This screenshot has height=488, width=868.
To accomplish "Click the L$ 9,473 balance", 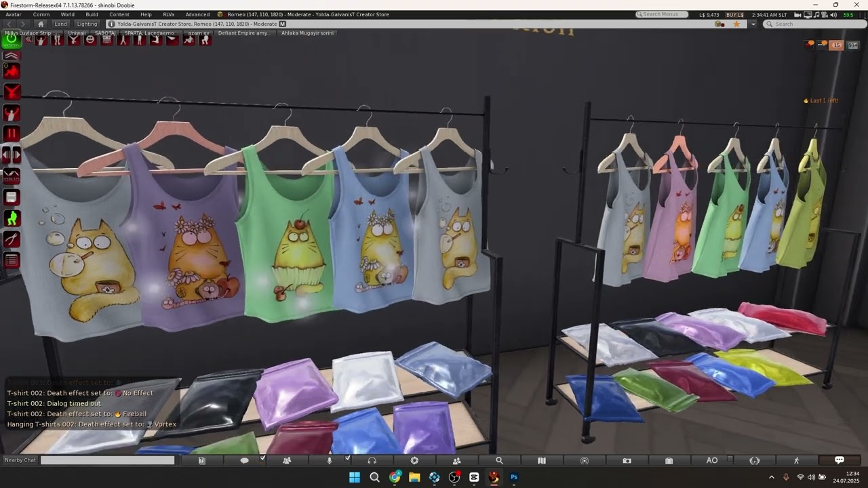I will coord(708,14).
